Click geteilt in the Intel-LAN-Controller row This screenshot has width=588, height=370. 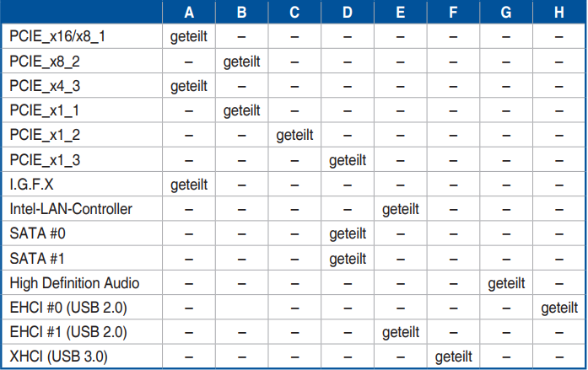pyautogui.click(x=401, y=209)
